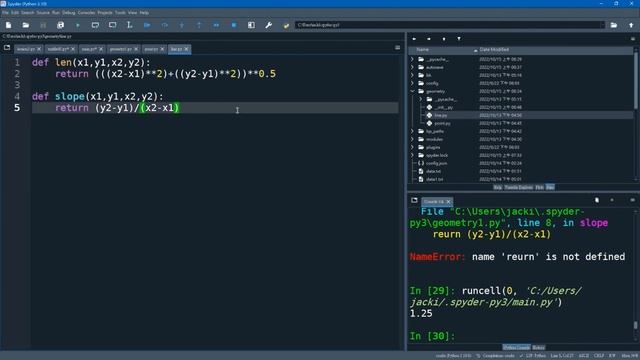Switch to the History tab below console
Image resolution: width=640 pixels, height=360 pixels.
[538, 348]
